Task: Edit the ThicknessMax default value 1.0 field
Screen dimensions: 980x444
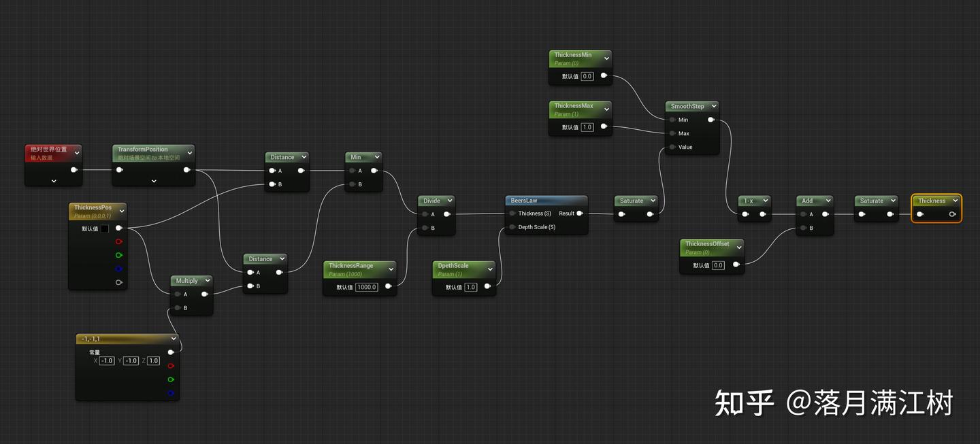Action: coord(587,127)
